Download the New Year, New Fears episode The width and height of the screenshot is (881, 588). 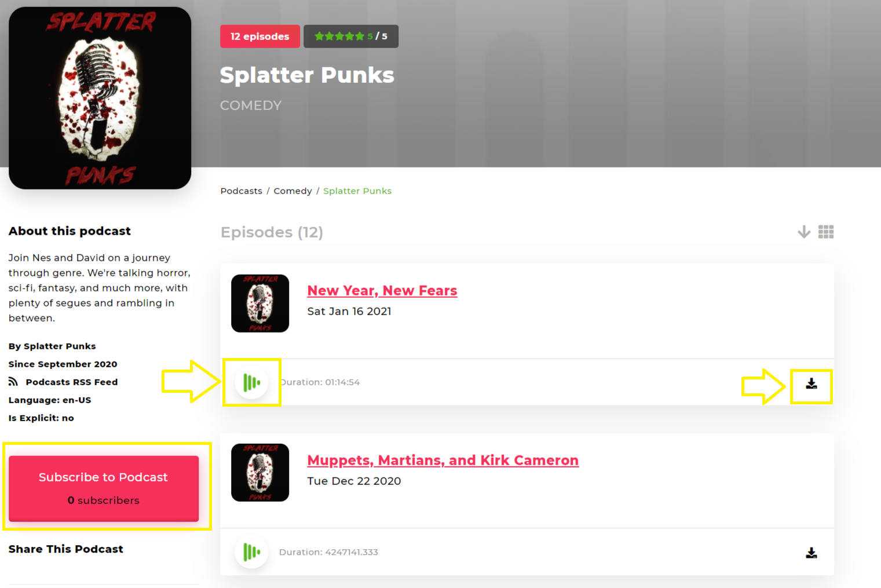[x=811, y=384]
